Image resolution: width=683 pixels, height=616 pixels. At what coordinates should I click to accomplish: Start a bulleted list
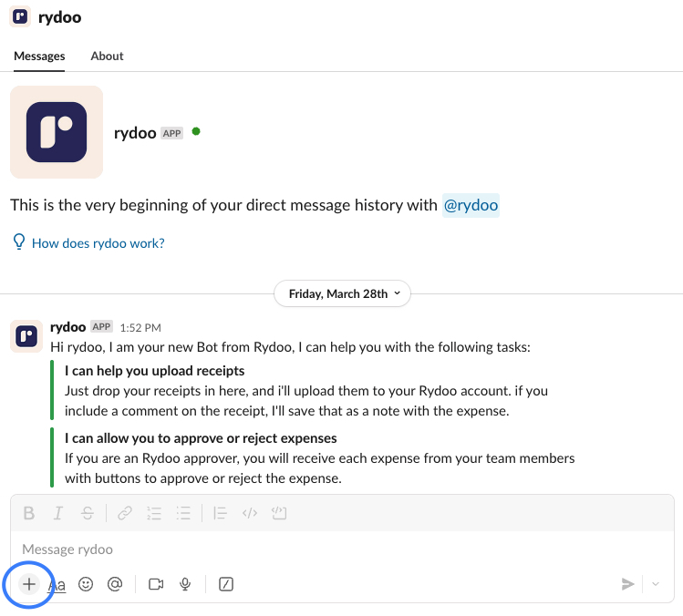183,513
